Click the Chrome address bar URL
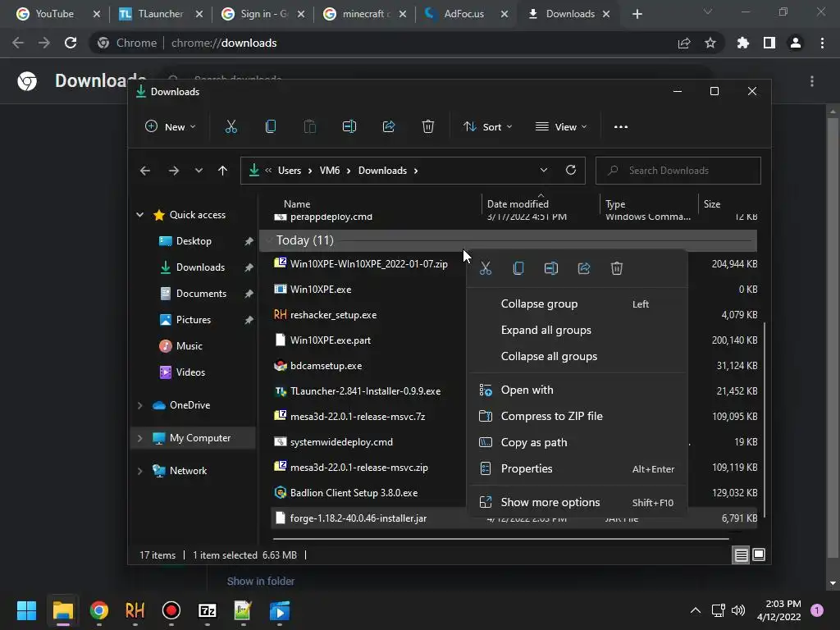This screenshot has height=630, width=840. click(x=224, y=43)
